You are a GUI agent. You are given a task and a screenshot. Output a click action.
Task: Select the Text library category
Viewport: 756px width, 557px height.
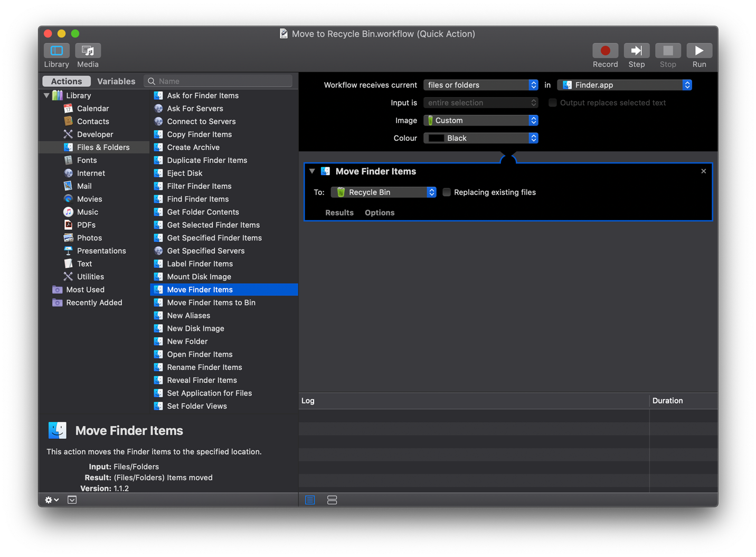pyautogui.click(x=93, y=263)
